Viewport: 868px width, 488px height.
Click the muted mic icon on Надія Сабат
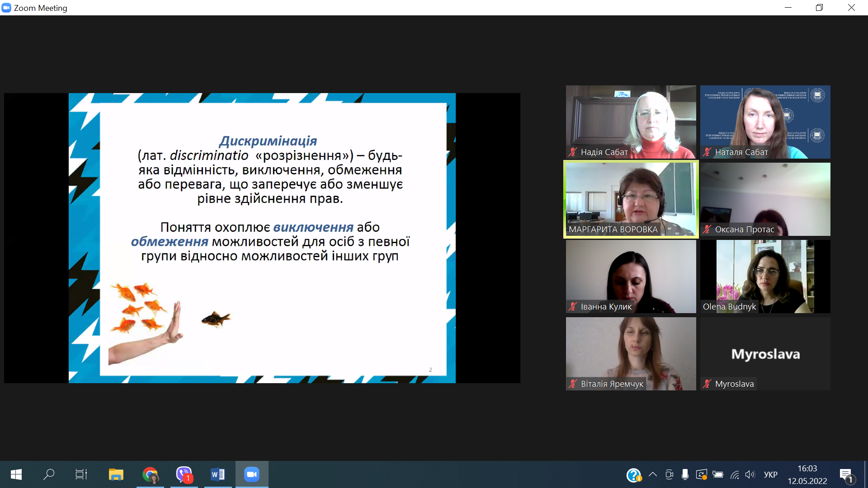(x=573, y=152)
